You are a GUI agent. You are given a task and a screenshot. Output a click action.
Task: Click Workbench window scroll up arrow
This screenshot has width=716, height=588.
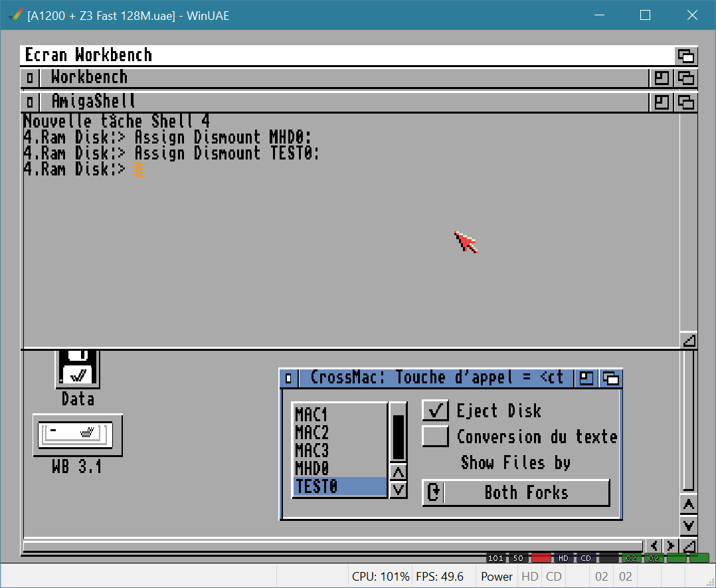(x=689, y=505)
